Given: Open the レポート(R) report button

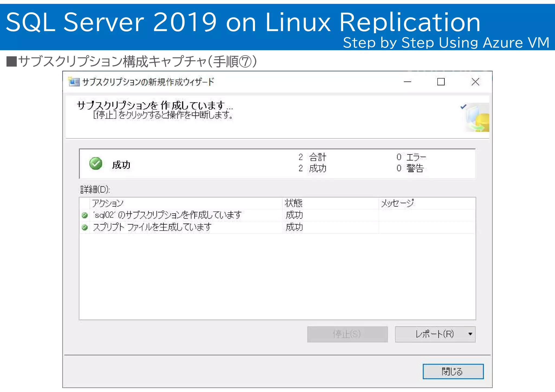Looking at the screenshot, I should click(x=435, y=334).
